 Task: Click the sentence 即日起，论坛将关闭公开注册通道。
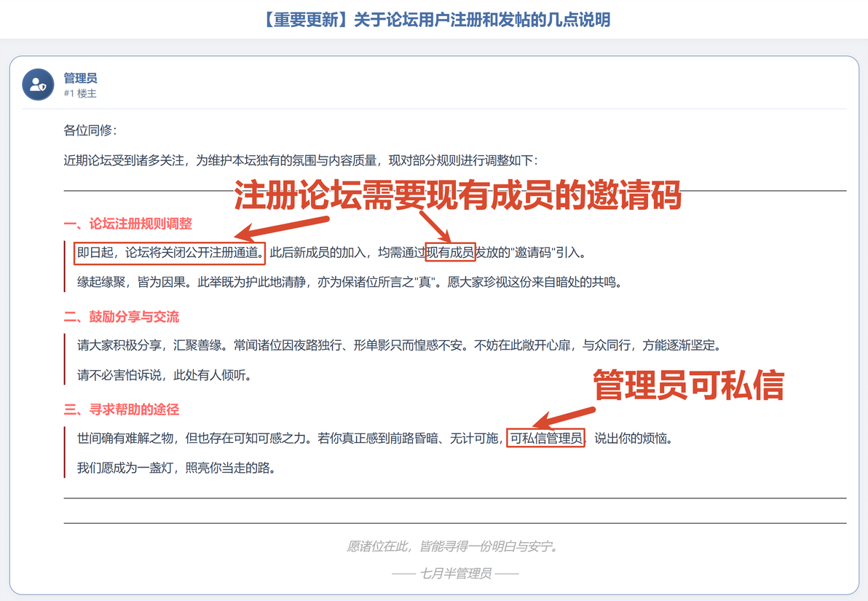point(170,253)
